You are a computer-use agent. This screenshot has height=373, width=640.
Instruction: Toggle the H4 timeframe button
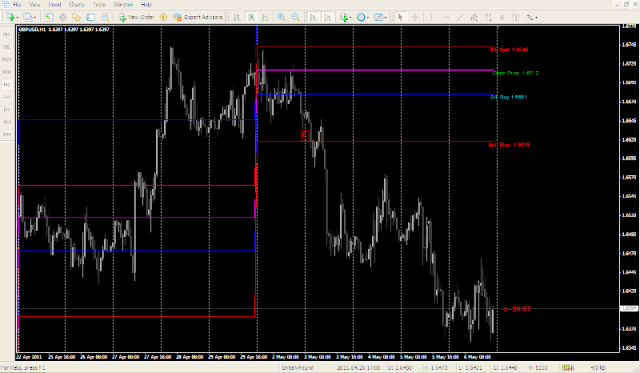[x=7, y=97]
